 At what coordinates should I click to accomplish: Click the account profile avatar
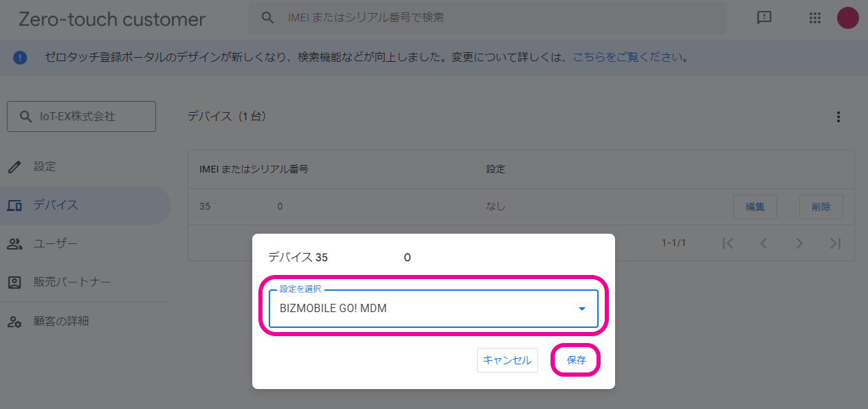847,18
